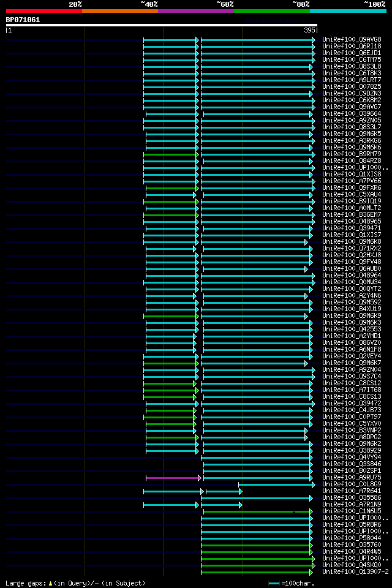Screen dimensions: 392x588
Task: Click UniRef100_O48965 label
Action: point(352,222)
